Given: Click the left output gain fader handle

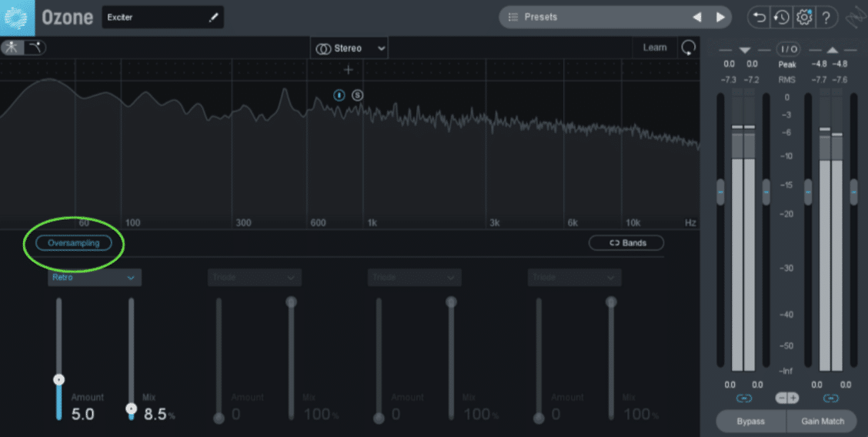Looking at the screenshot, I should 808,192.
